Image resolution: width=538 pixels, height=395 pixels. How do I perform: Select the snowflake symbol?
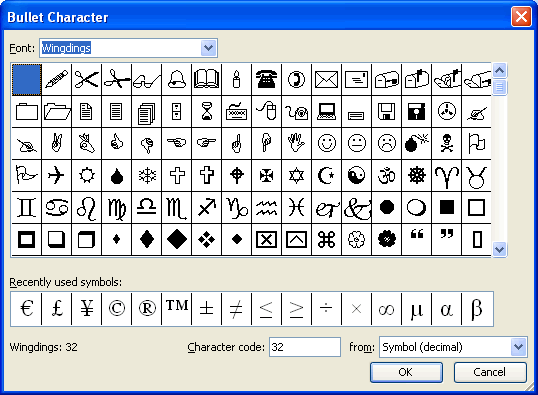pos(147,175)
